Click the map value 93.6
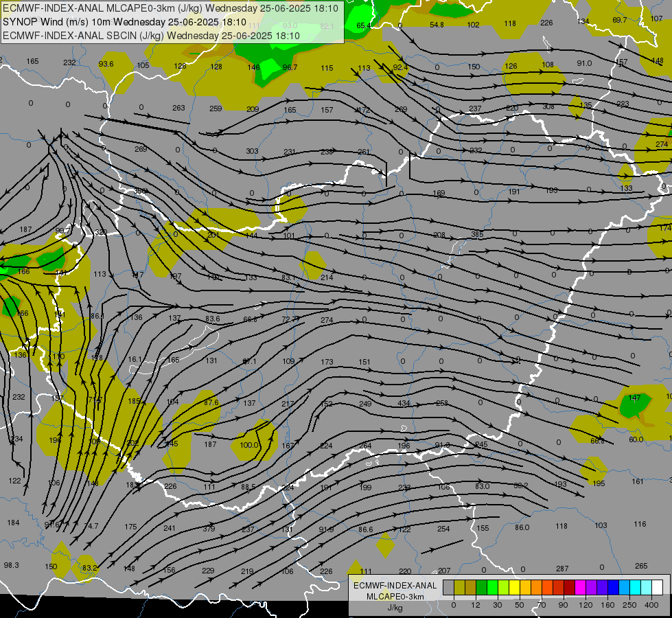This screenshot has height=618, width=672. click(x=106, y=64)
